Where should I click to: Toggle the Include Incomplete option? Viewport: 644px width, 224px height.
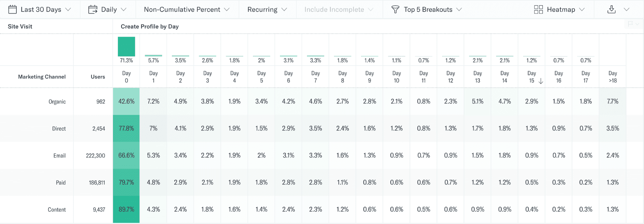[x=339, y=9]
